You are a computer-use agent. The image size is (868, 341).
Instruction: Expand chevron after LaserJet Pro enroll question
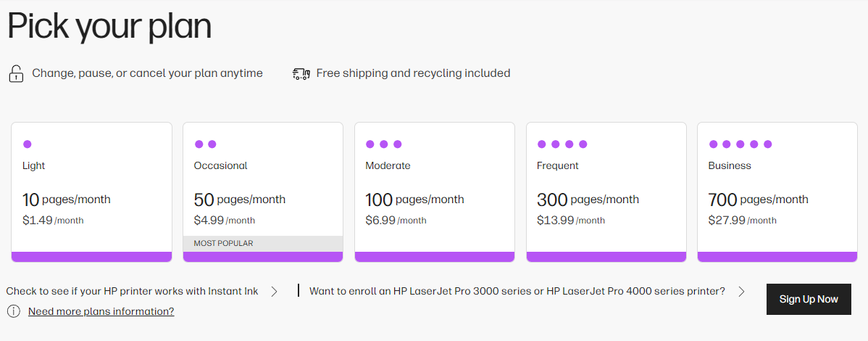pyautogui.click(x=742, y=292)
